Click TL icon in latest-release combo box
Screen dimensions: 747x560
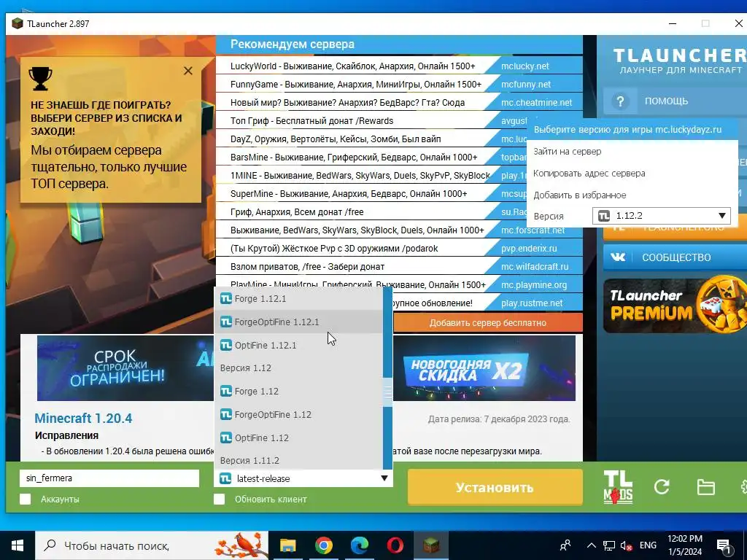point(226,478)
